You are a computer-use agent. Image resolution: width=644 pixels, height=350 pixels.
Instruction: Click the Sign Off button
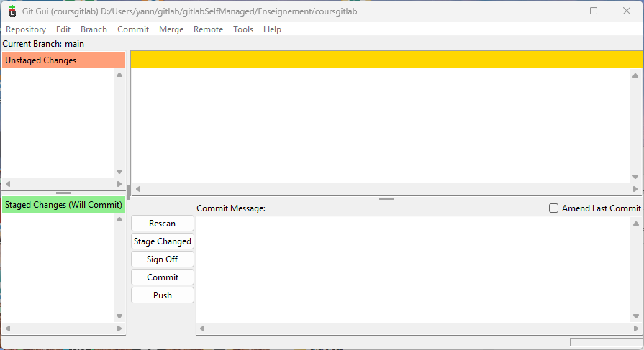162,259
